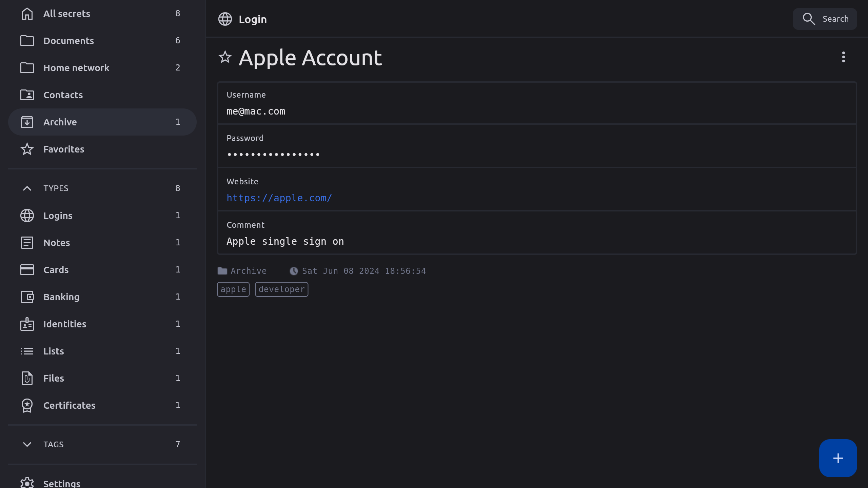The image size is (868, 488).
Task: Open Files type with paperclip icon
Action: tap(27, 378)
